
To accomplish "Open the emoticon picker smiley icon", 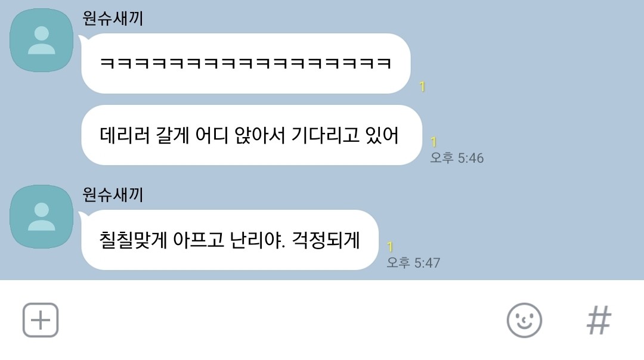I will click(524, 320).
